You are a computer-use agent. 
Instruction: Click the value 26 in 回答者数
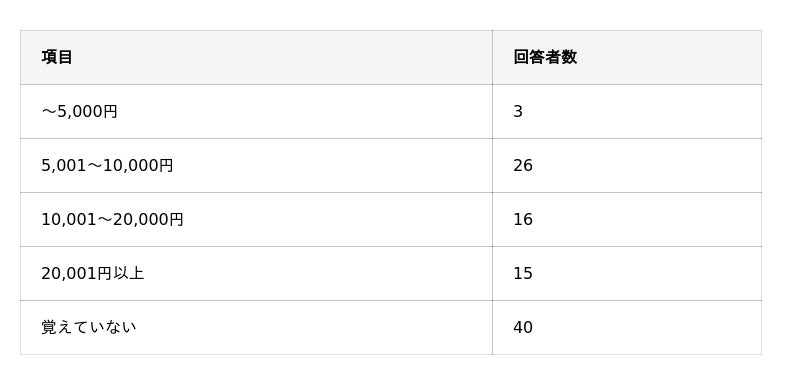tap(523, 165)
